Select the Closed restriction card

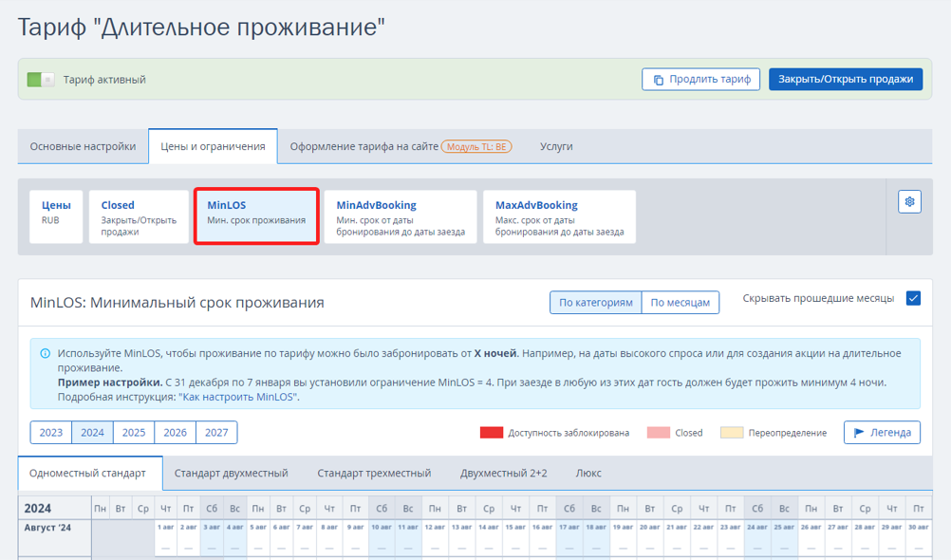coord(139,216)
